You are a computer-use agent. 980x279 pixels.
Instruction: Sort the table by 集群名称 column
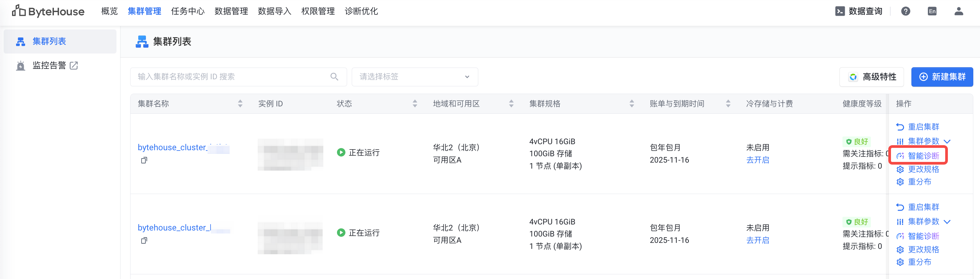pyautogui.click(x=240, y=104)
